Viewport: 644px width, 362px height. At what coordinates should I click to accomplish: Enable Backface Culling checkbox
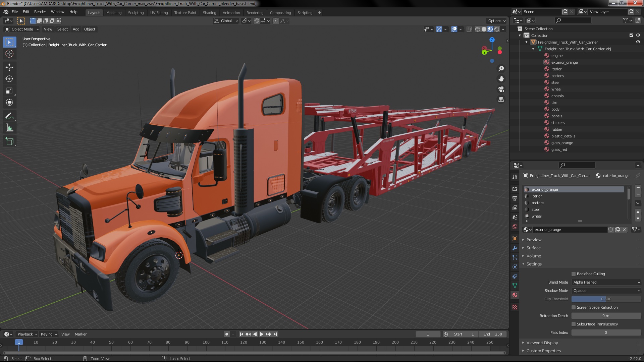574,274
